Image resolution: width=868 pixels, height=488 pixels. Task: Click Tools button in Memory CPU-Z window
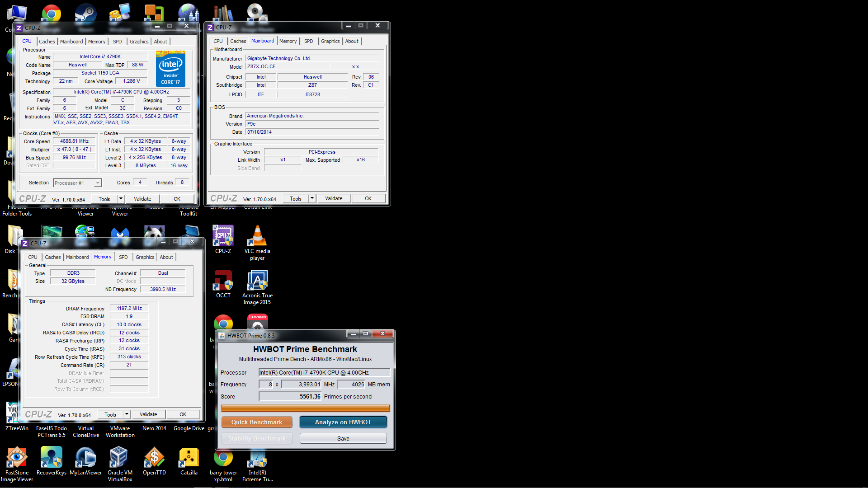110,414
